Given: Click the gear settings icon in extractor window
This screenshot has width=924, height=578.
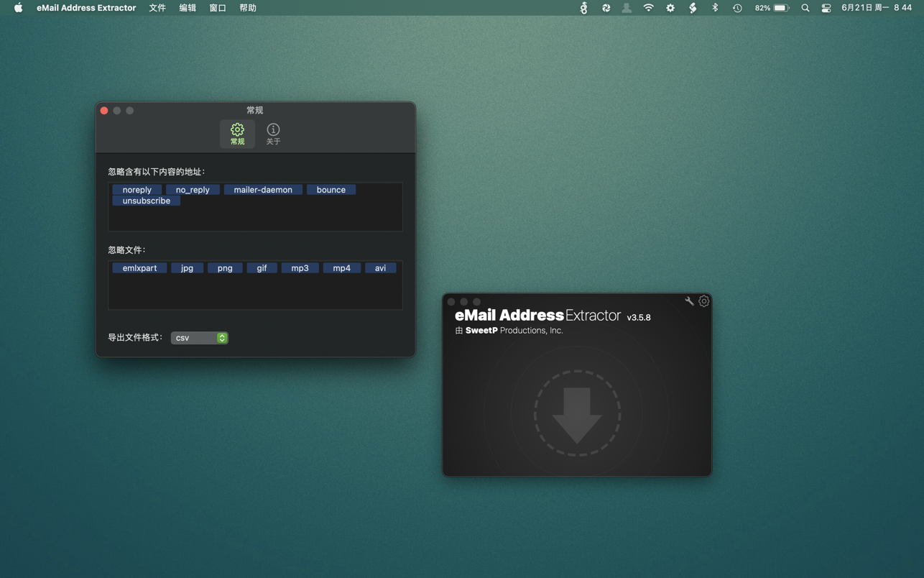Looking at the screenshot, I should coord(704,301).
